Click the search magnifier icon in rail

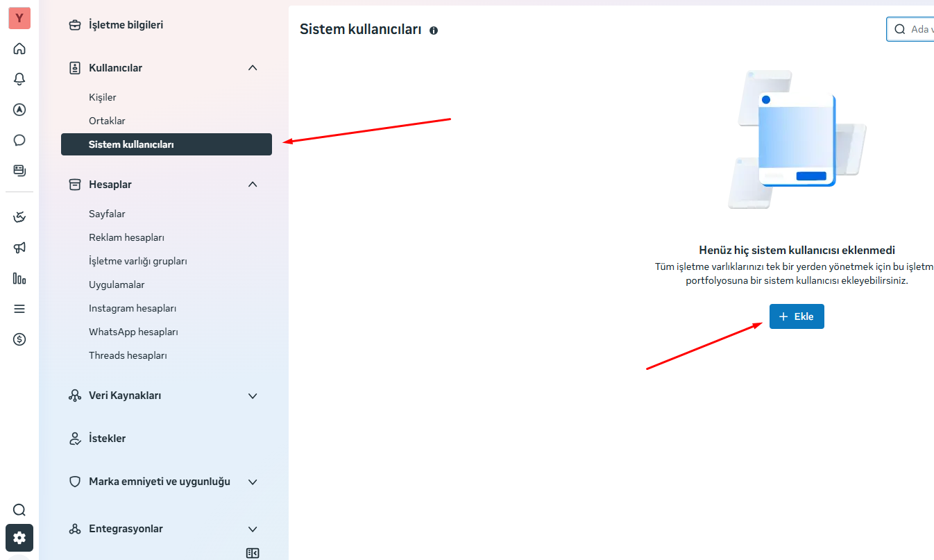pos(19,510)
